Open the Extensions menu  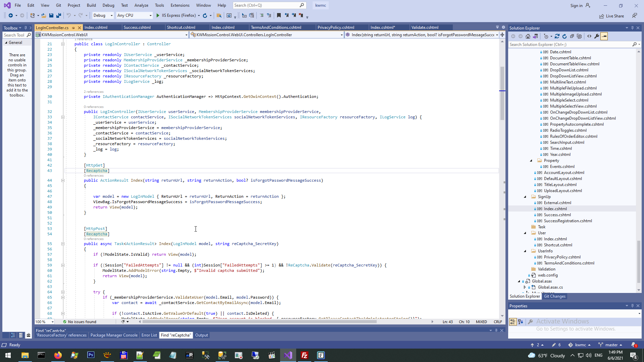[180, 5]
